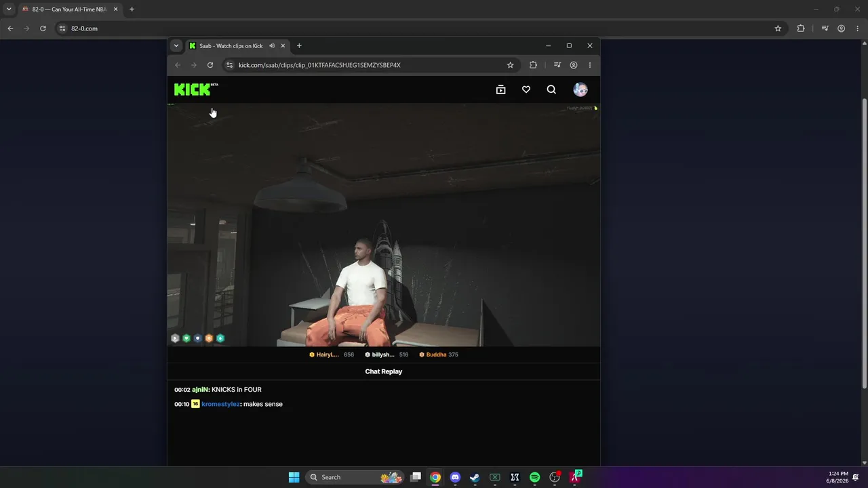The width and height of the screenshot is (868, 488).
Task: Reload the 82-0.com page
Action: (x=43, y=28)
